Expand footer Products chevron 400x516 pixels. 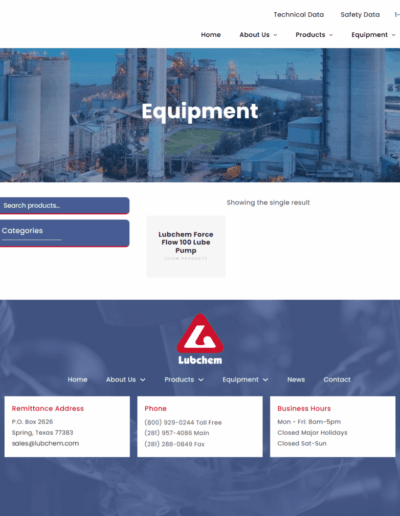click(201, 380)
